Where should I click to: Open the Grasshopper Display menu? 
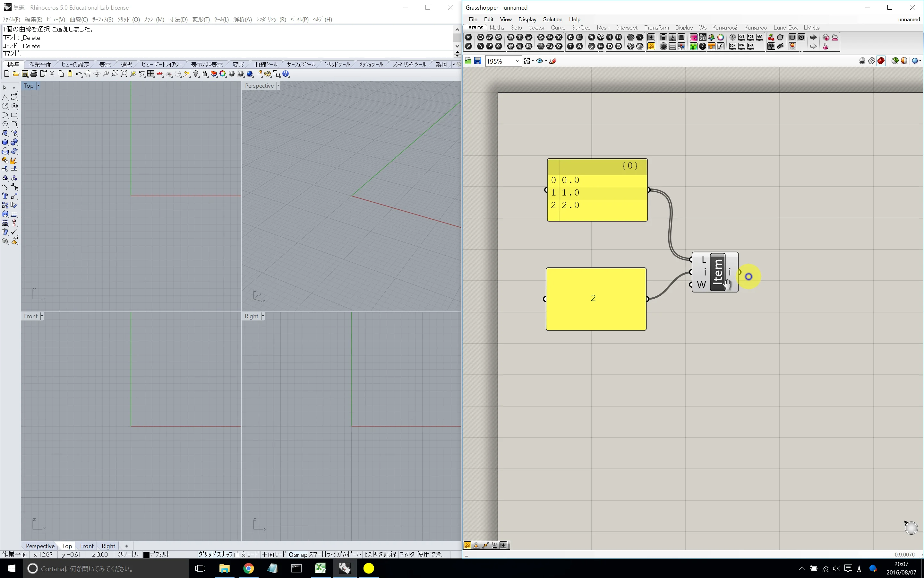(x=527, y=19)
